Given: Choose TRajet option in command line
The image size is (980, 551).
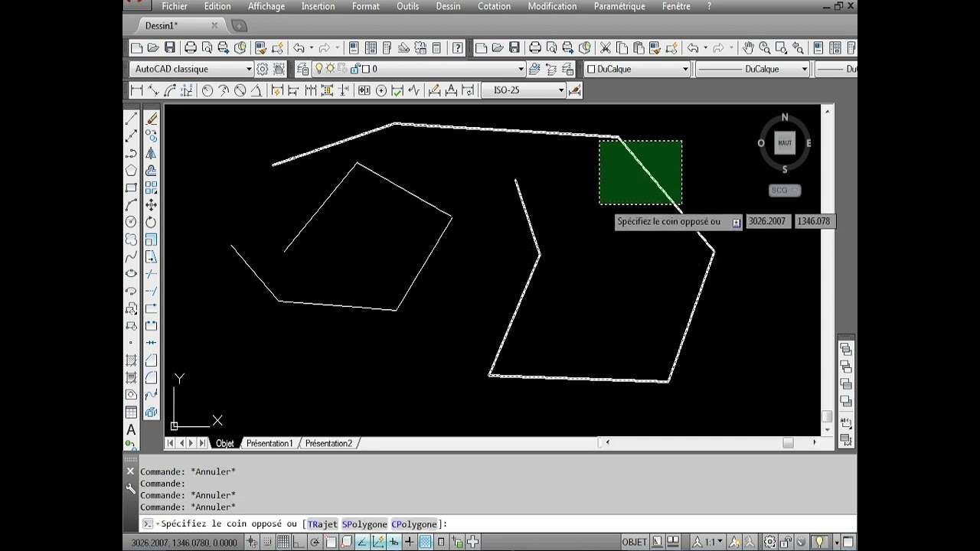Looking at the screenshot, I should click(322, 524).
